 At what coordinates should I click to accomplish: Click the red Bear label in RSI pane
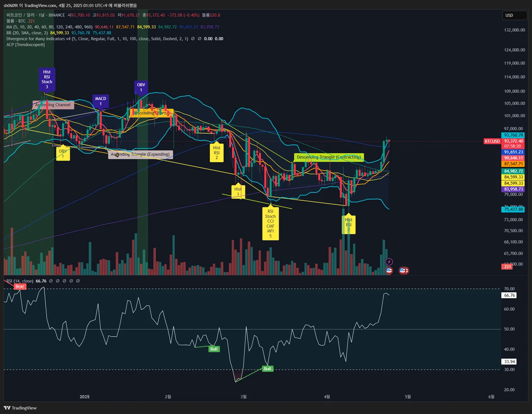coord(20,286)
